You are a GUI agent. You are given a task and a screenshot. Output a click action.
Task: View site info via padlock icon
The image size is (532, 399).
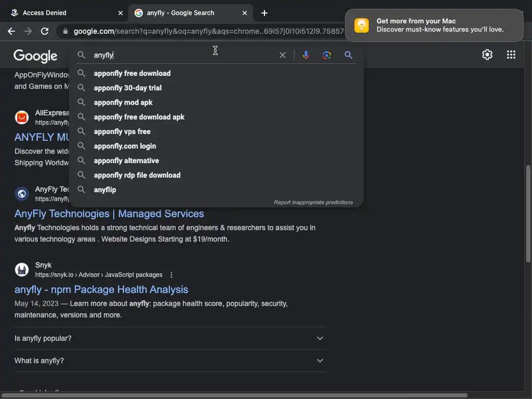(65, 31)
